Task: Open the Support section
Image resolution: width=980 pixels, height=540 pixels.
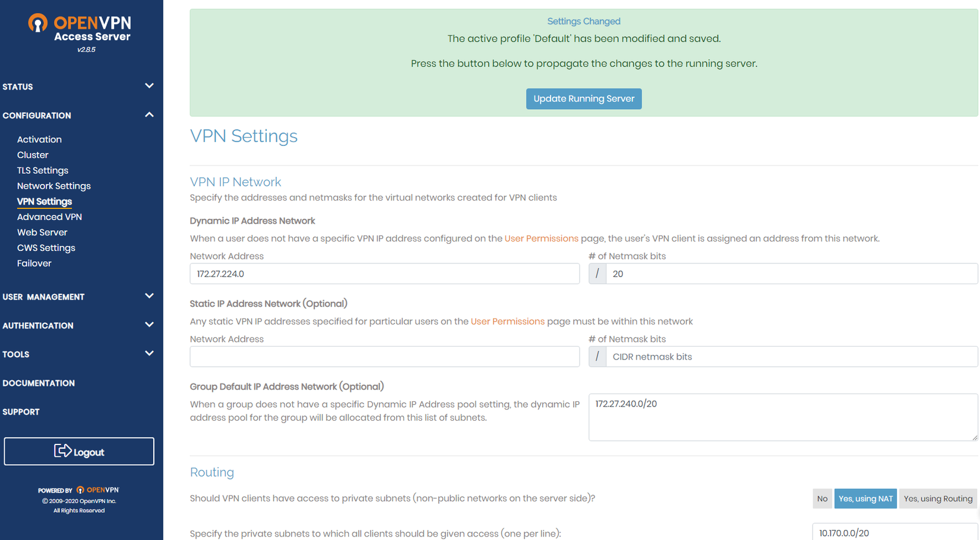Action: pos(21,412)
